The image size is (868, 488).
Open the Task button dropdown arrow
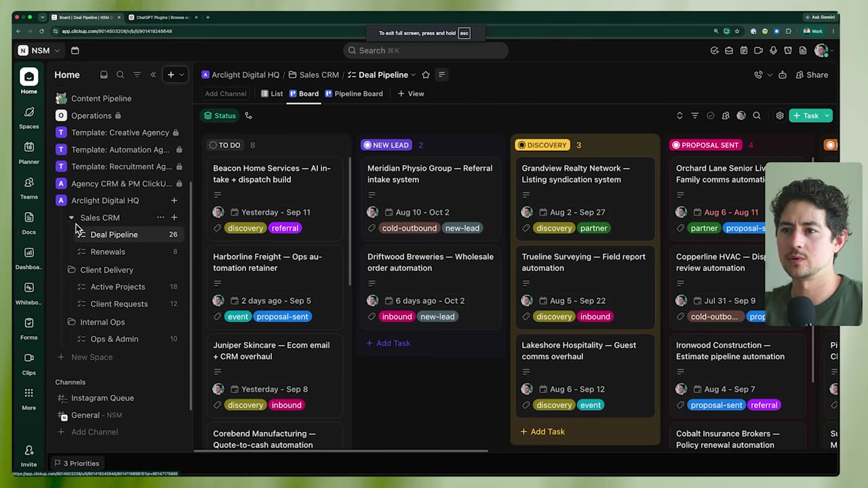(827, 116)
